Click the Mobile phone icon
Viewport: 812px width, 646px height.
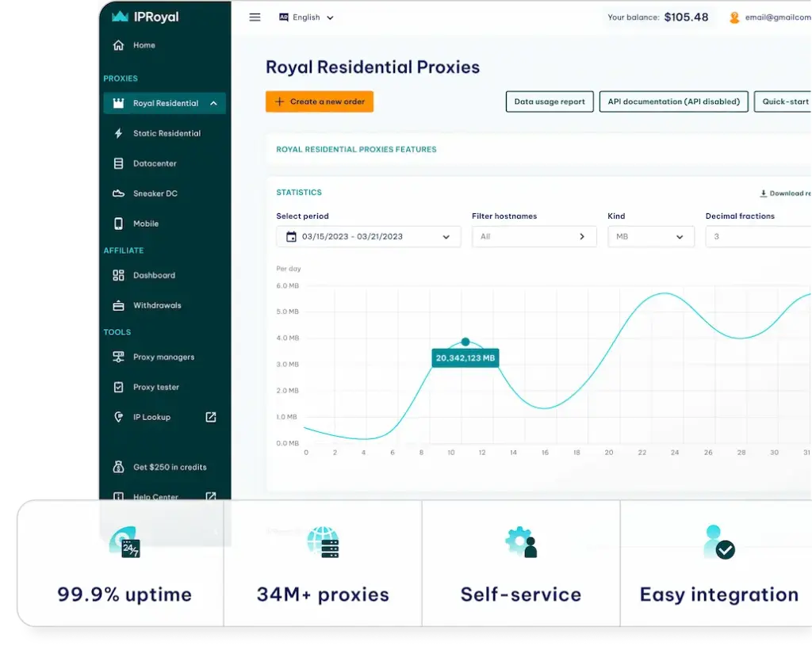(119, 224)
